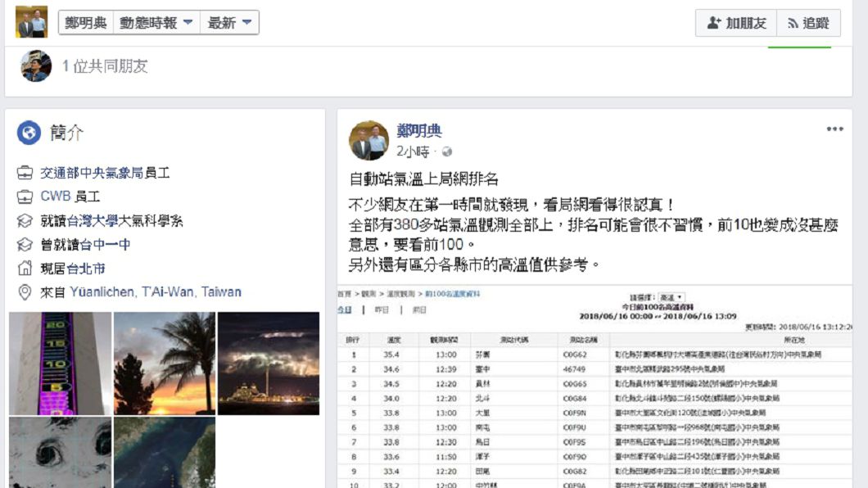Select the 昨日 tab in table image

tap(382, 310)
